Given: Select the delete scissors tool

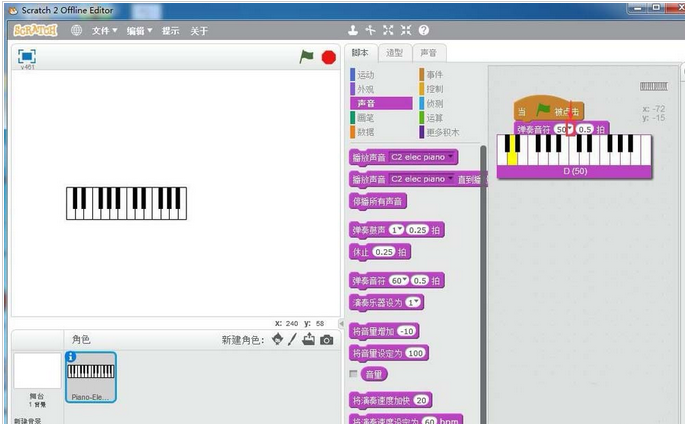Looking at the screenshot, I should tap(370, 30).
